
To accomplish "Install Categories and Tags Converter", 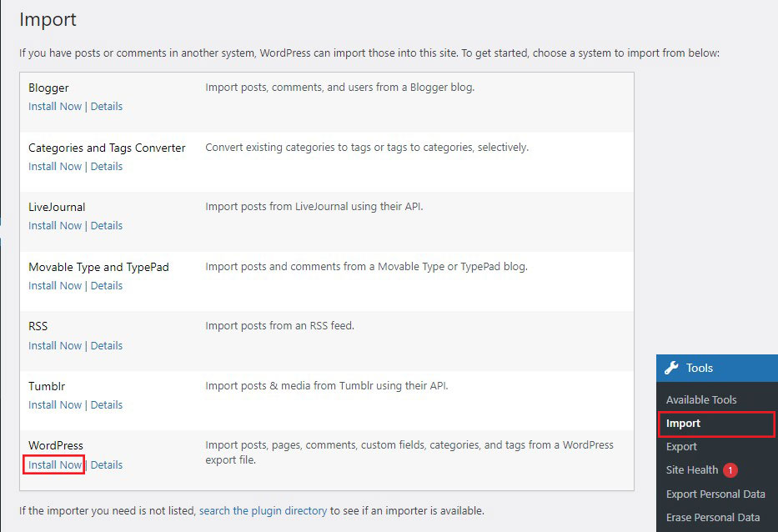I will [55, 167].
